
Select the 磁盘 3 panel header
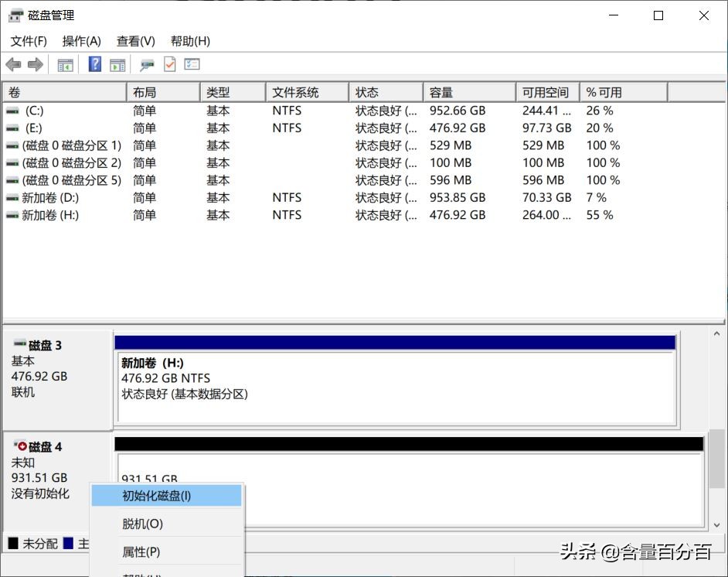point(54,346)
